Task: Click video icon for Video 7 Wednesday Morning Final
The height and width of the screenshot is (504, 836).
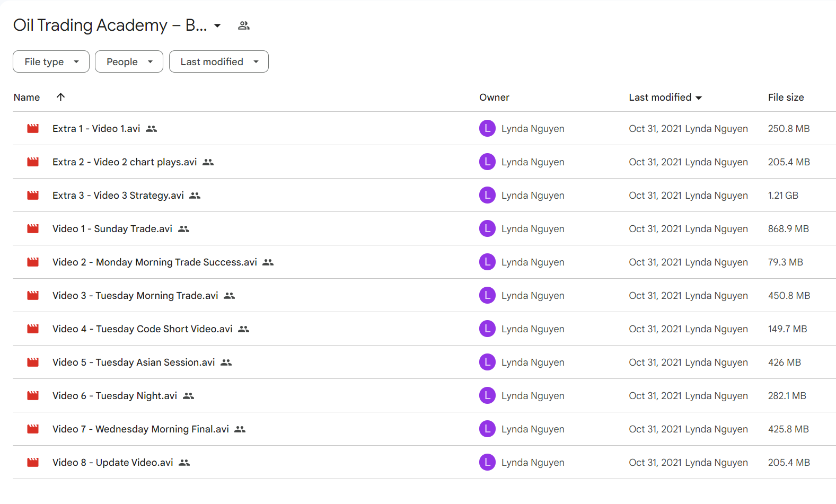Action: 33,429
